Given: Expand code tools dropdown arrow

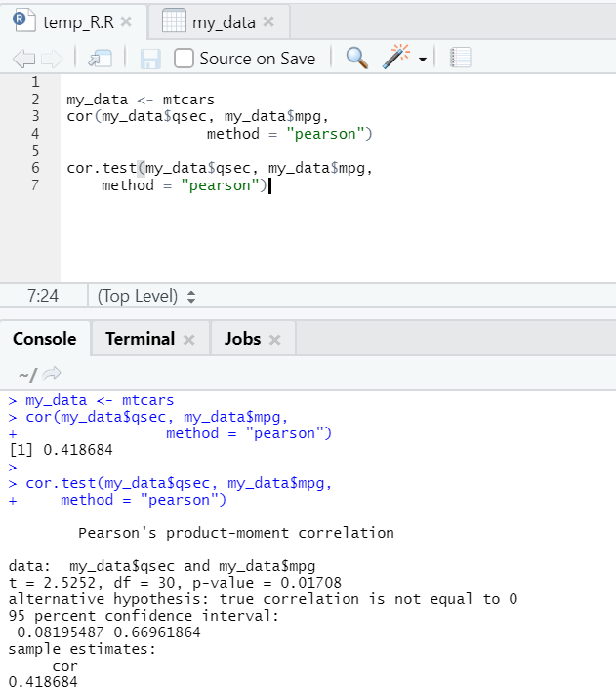Looking at the screenshot, I should point(423,60).
